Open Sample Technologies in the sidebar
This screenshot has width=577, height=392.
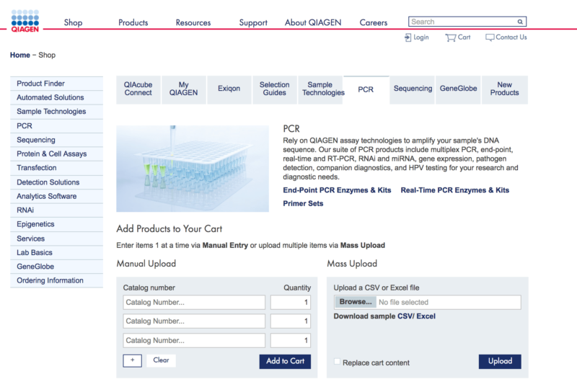tap(57, 112)
